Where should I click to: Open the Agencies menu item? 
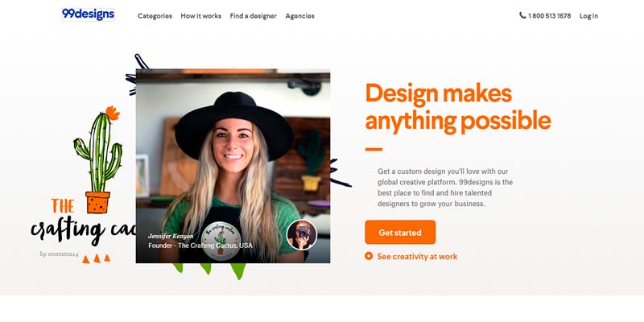coord(299,16)
